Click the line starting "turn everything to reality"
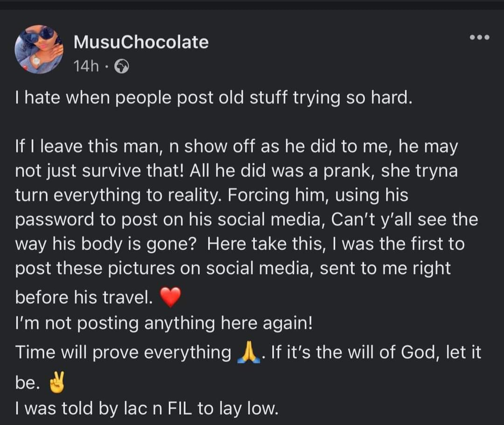 (212, 196)
